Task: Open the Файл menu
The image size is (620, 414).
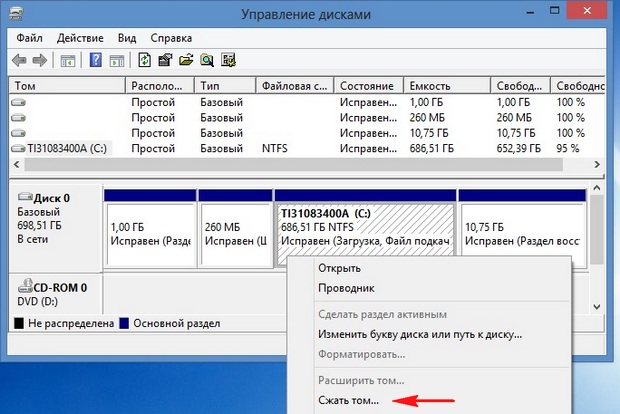Action: [x=29, y=38]
